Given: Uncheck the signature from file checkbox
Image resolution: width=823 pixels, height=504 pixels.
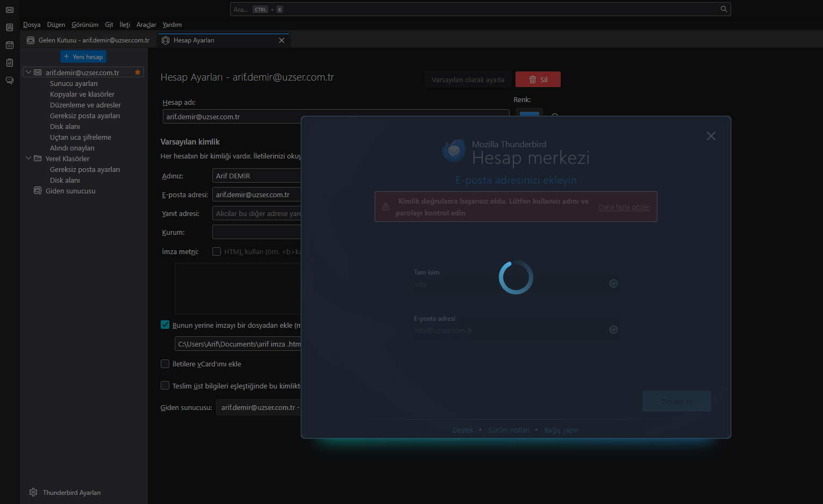Looking at the screenshot, I should pos(165,325).
